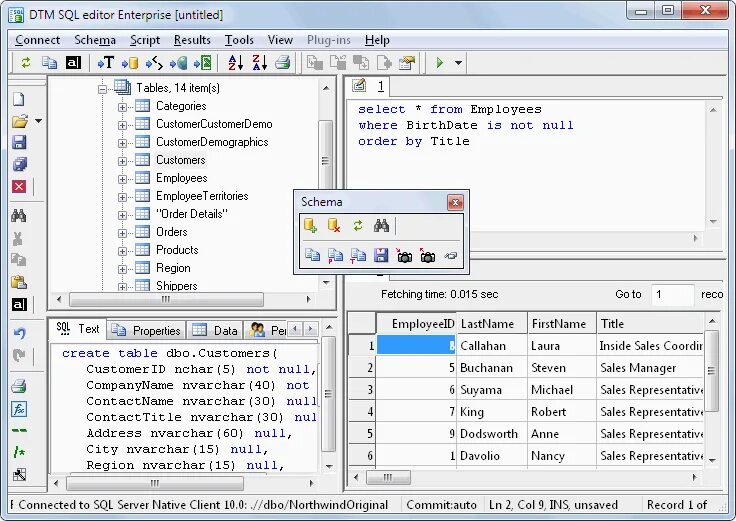Expand the CustomerCustomerDemo table node
This screenshot has width=736, height=521.
click(x=122, y=125)
